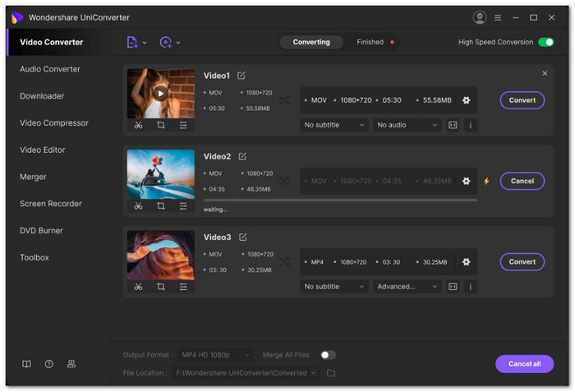
Task: Remove Video1 with the X button
Action: (x=545, y=73)
